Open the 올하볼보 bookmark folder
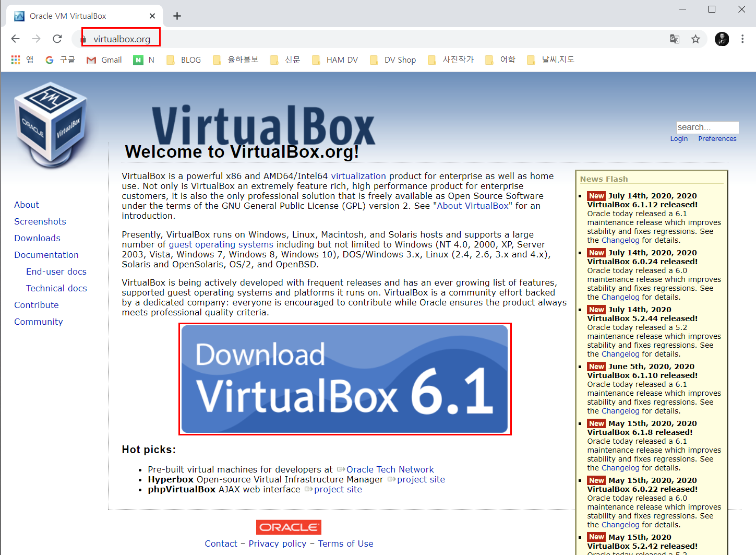Viewport: 756px width, 555px height. (x=235, y=60)
